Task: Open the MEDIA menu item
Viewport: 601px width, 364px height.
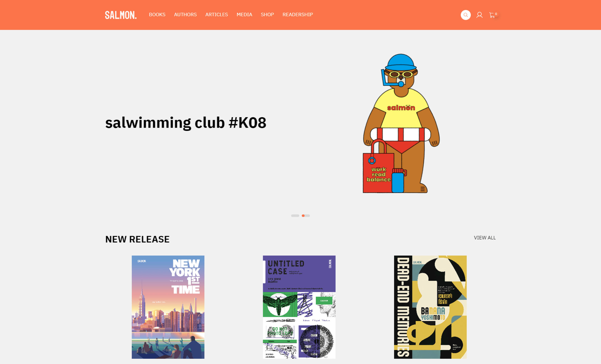Action: point(244,15)
